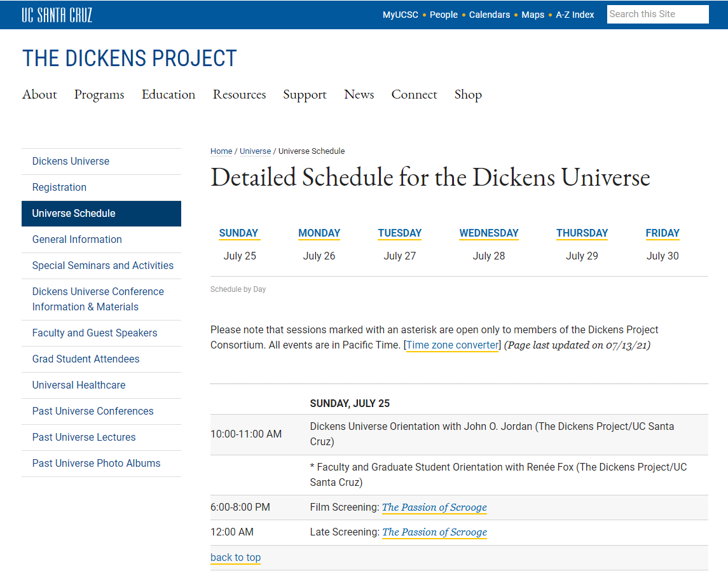
Task: Open the Programs menu
Action: coord(99,95)
